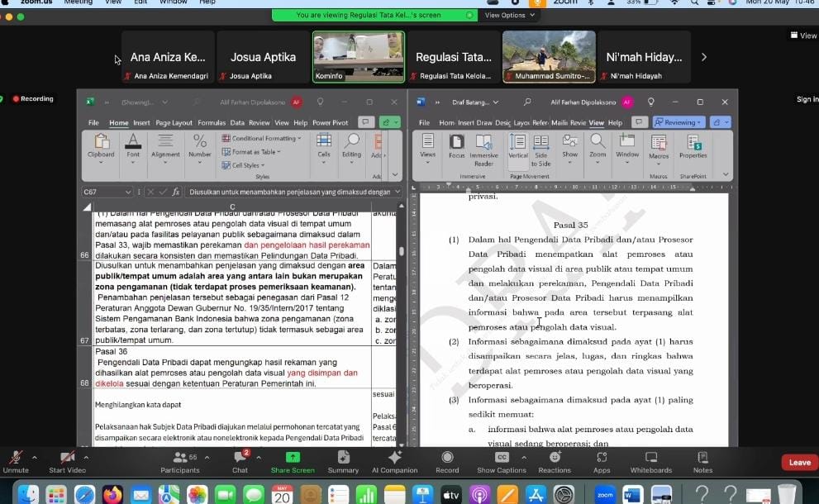The width and height of the screenshot is (819, 504).
Task: Click the Excel formula bar text field
Action: pos(289,192)
